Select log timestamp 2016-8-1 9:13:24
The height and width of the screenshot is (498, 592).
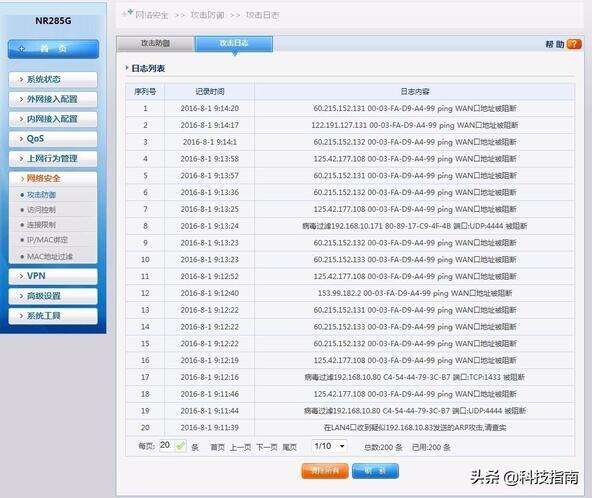pos(210,226)
